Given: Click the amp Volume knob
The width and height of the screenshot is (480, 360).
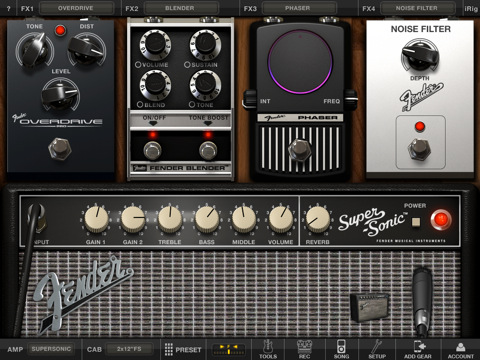Looking at the screenshot, I should [x=281, y=219].
